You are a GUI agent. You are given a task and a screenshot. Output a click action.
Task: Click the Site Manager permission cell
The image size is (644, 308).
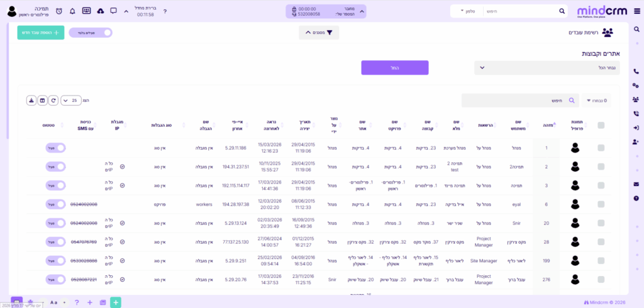(x=484, y=261)
